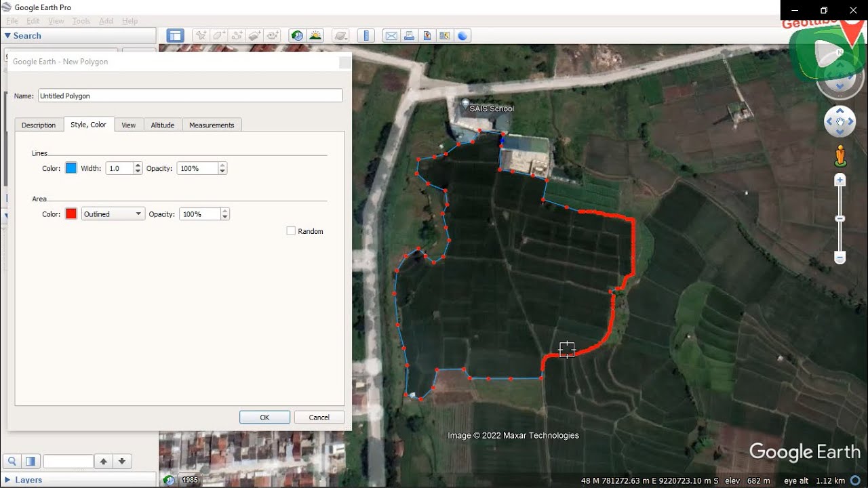The height and width of the screenshot is (488, 868).
Task: Click the search magnifier icon in Places
Action: [x=12, y=462]
